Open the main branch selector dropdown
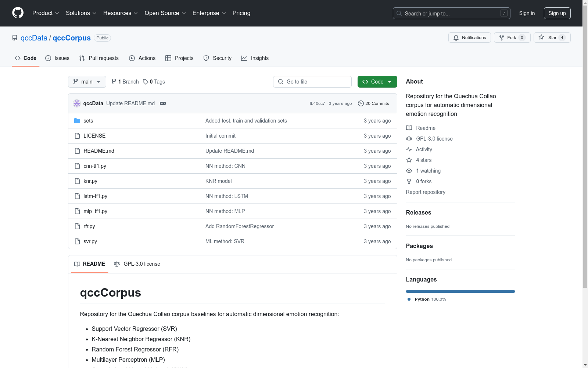 [87, 82]
